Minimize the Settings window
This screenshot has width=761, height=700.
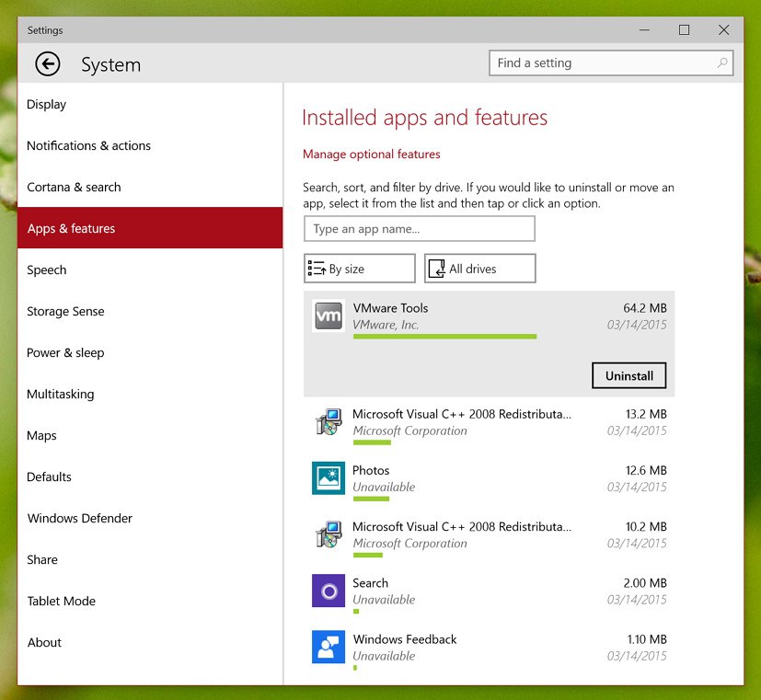pyautogui.click(x=644, y=30)
